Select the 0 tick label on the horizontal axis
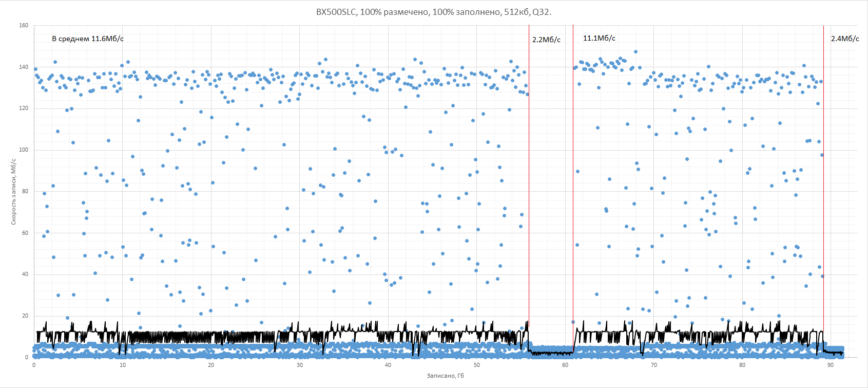 coord(34,365)
